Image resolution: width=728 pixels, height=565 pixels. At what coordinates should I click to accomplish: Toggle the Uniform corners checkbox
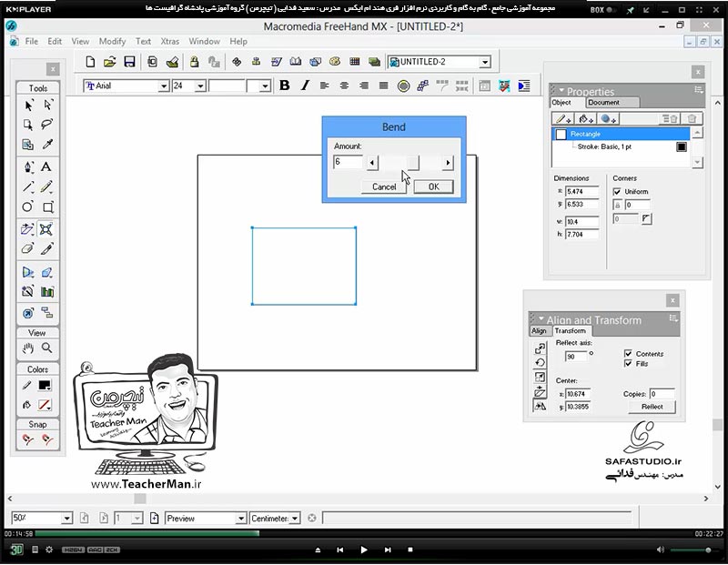tap(617, 191)
